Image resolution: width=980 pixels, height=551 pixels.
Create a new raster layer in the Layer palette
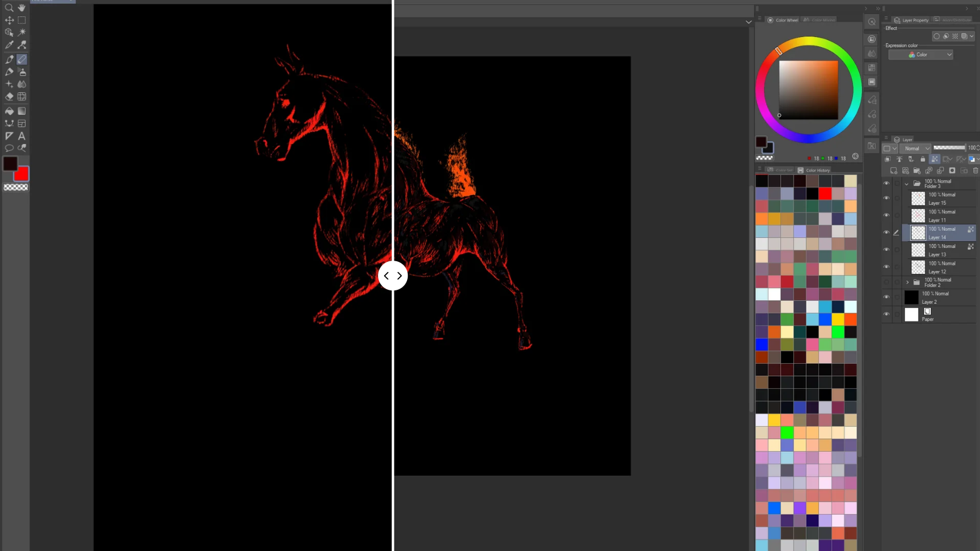(894, 171)
